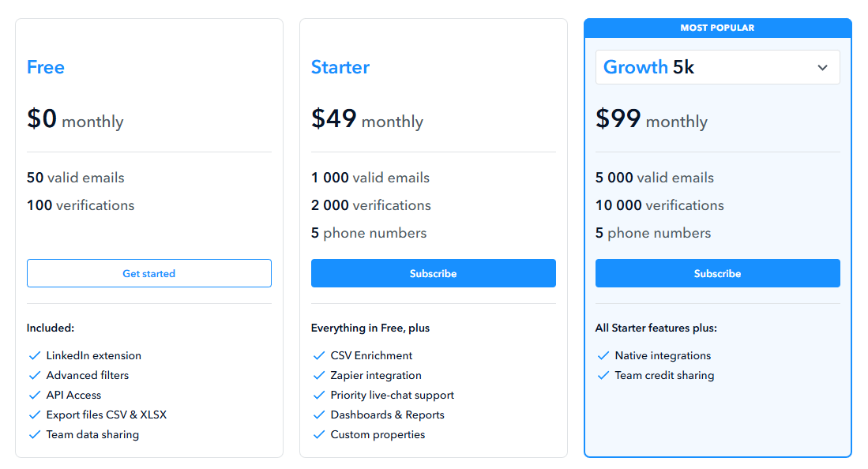Click Get started on the Free plan
Image resolution: width=868 pixels, height=469 pixels.
pos(148,272)
